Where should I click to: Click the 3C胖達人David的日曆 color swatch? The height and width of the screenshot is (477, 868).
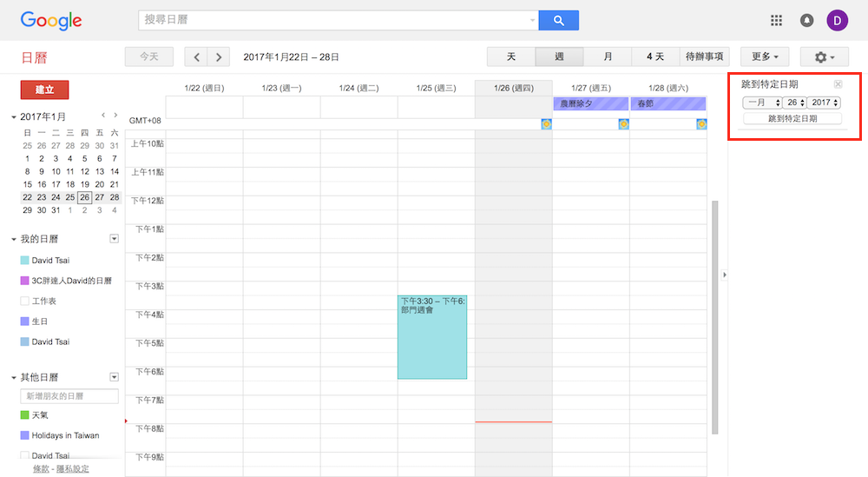[25, 281]
